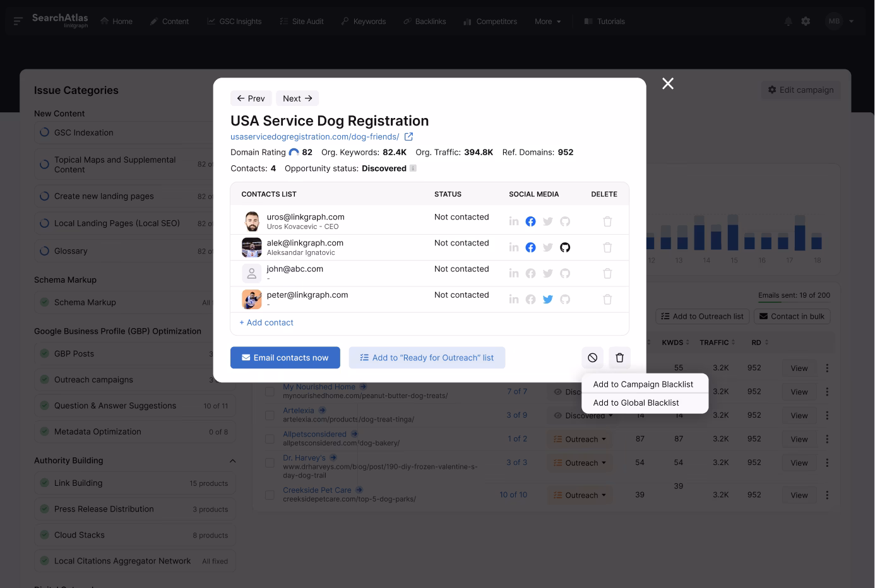The height and width of the screenshot is (588, 875).
Task: Click the + Add contact link
Action: 266,322
